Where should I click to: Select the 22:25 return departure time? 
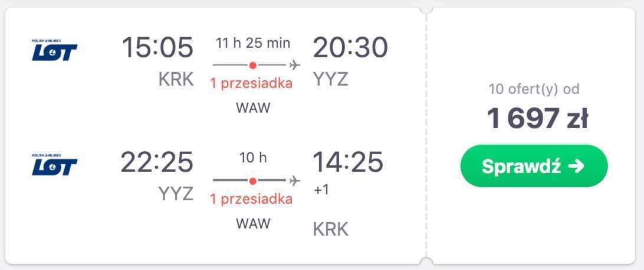(x=157, y=162)
